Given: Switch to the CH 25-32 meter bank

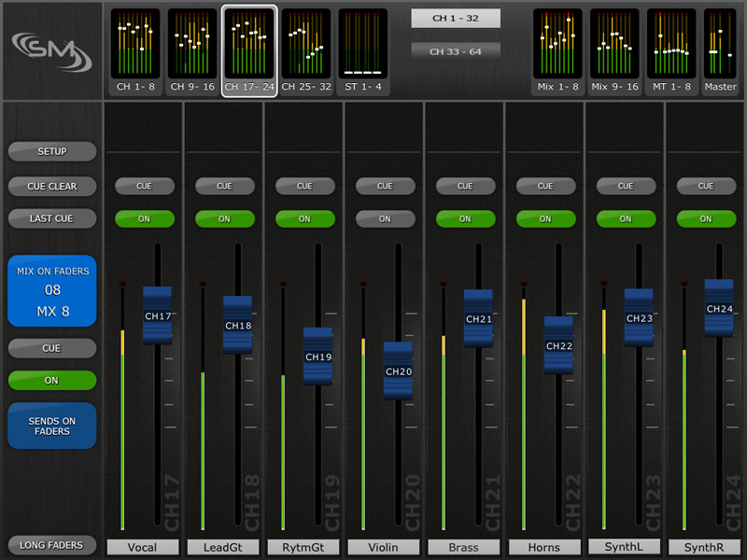Looking at the screenshot, I should point(306,49).
